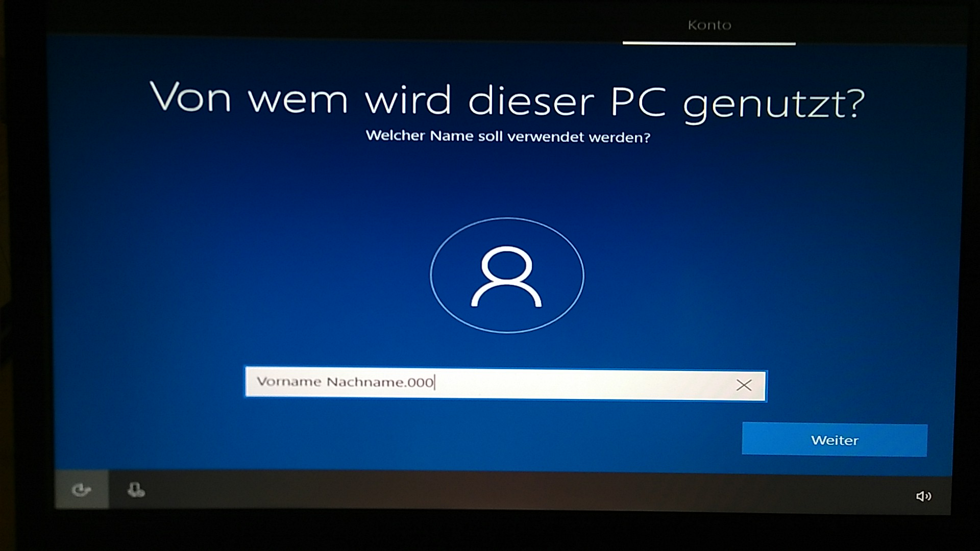Open the Ease of Access icon

[x=81, y=490]
